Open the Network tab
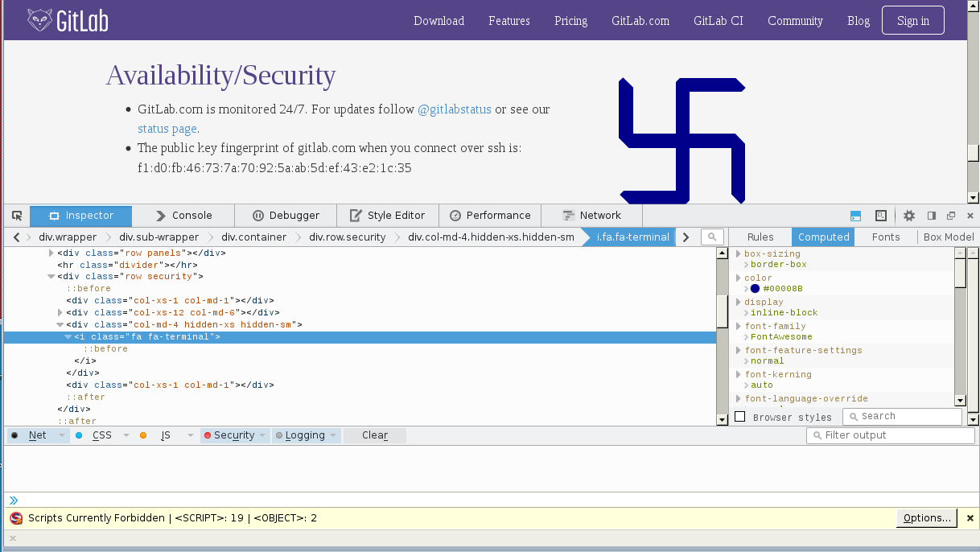Image resolution: width=980 pixels, height=552 pixels. point(591,216)
